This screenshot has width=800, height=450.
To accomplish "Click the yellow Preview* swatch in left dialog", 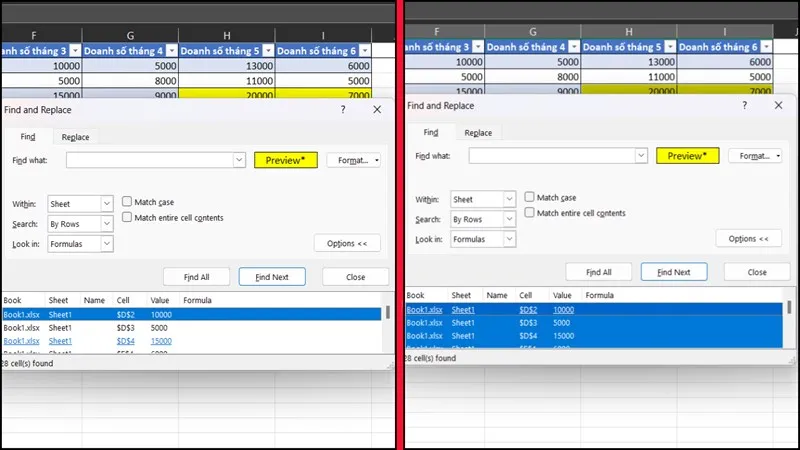I will (285, 160).
